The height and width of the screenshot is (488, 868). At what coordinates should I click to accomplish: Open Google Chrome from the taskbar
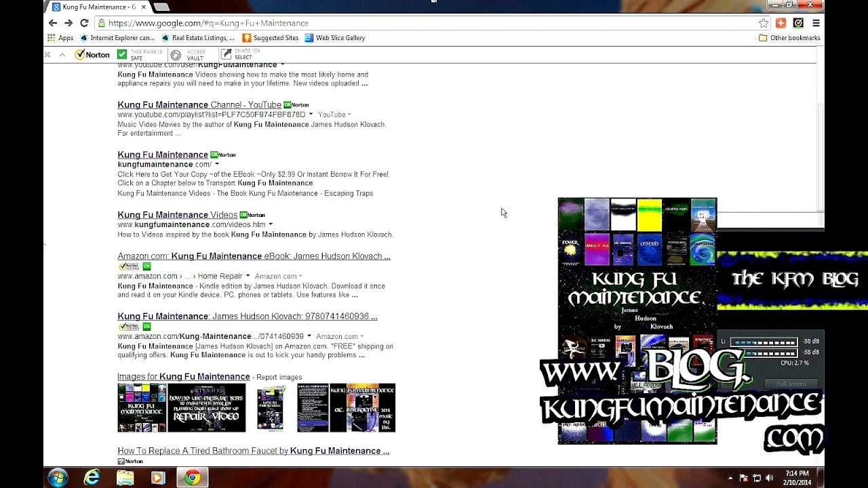point(192,478)
